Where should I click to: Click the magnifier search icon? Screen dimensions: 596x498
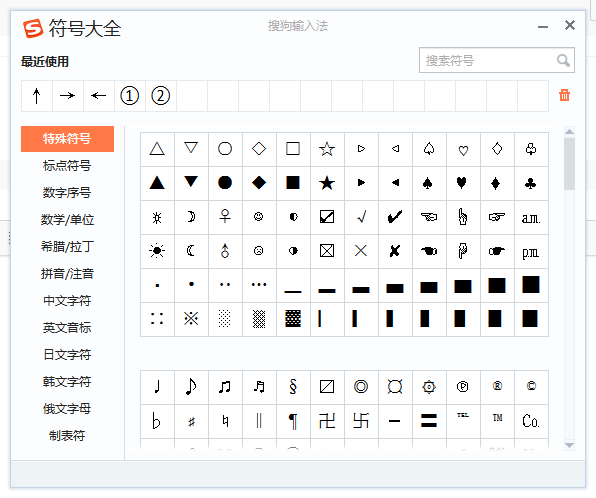(563, 60)
